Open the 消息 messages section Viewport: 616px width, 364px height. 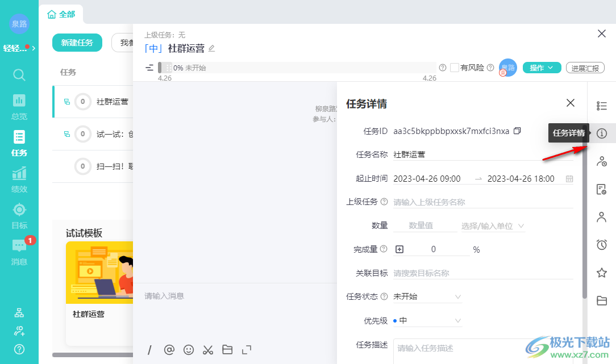point(19,253)
